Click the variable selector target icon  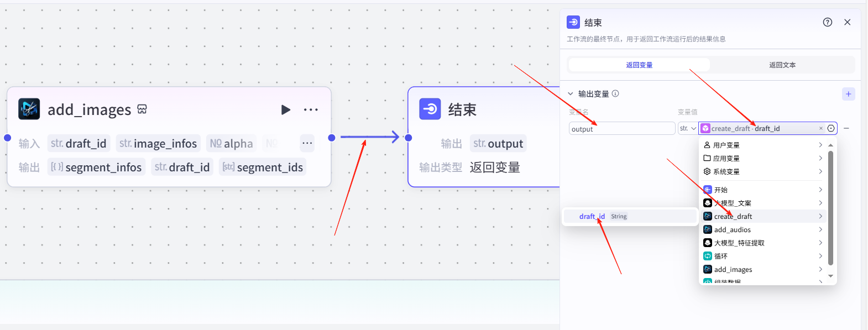(831, 128)
